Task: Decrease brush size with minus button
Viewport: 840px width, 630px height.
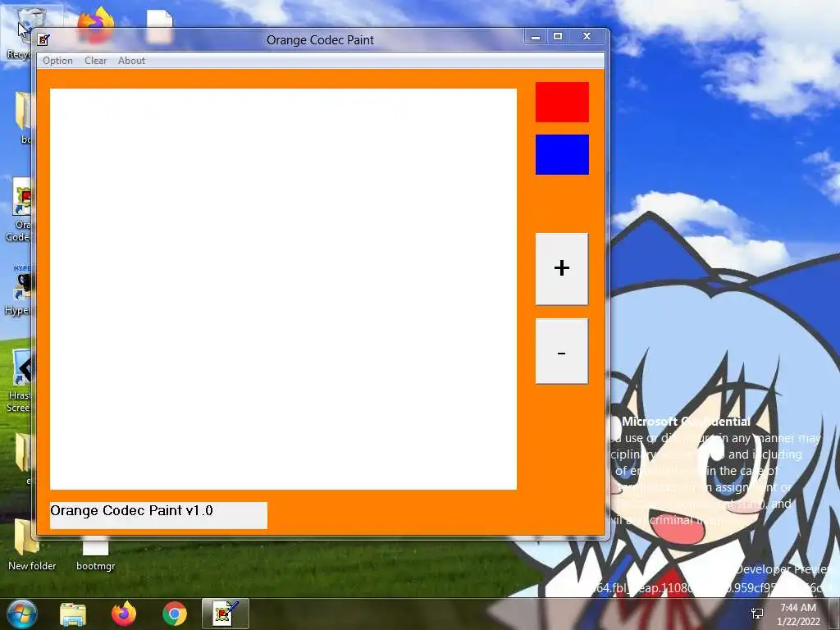Action: [x=561, y=351]
